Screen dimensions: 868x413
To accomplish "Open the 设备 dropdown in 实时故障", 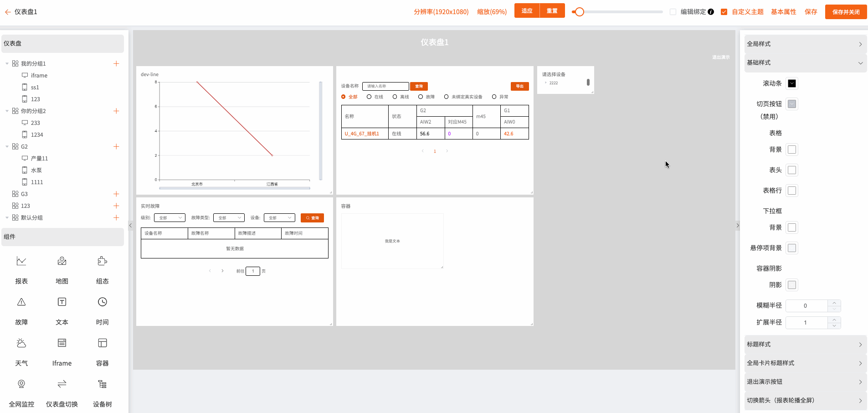I will [279, 218].
